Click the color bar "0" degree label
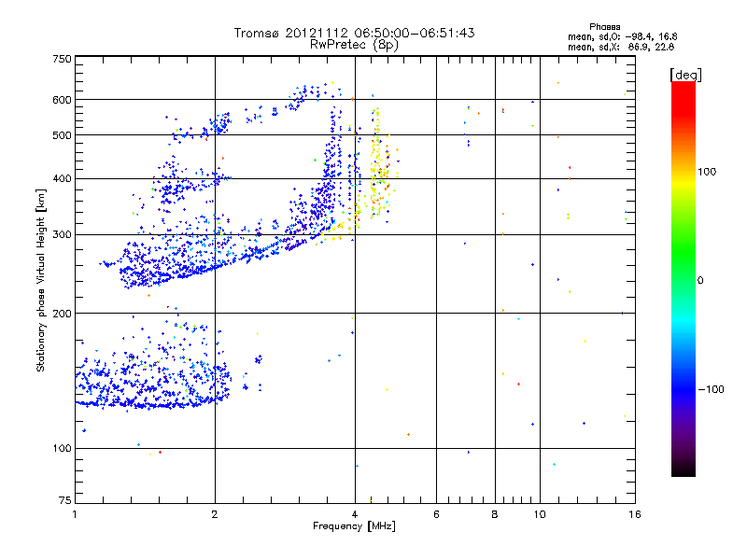The image size is (747, 560). (700, 281)
